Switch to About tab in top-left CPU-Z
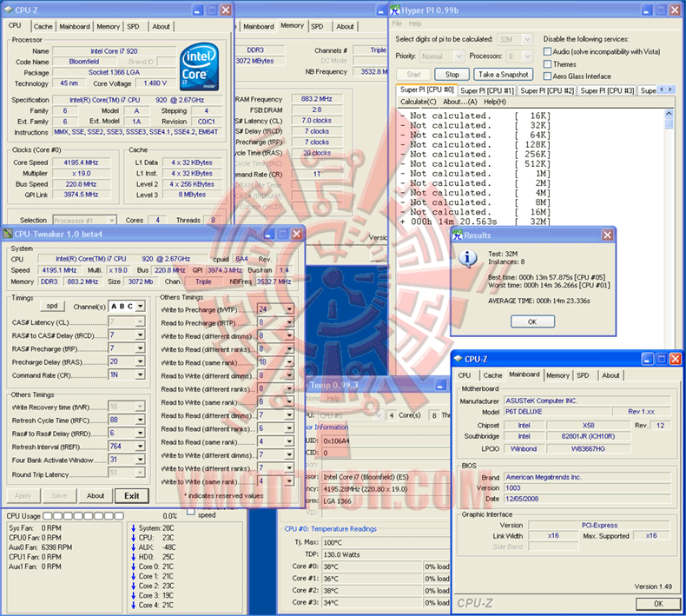686x616 pixels. pyautogui.click(x=161, y=27)
